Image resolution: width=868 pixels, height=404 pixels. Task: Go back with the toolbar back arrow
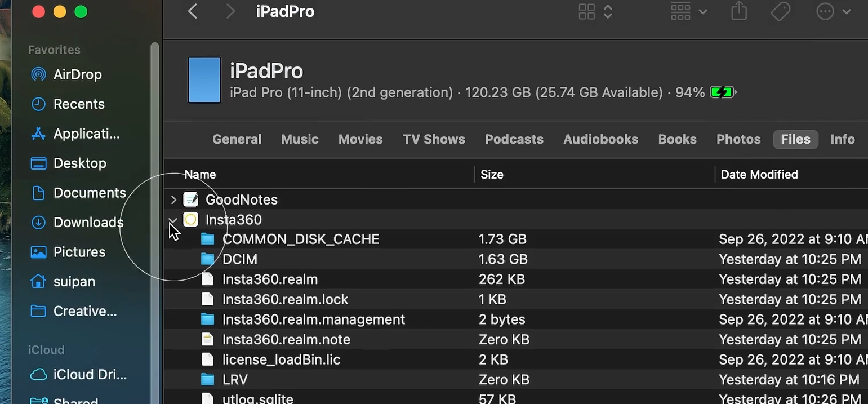click(x=193, y=11)
